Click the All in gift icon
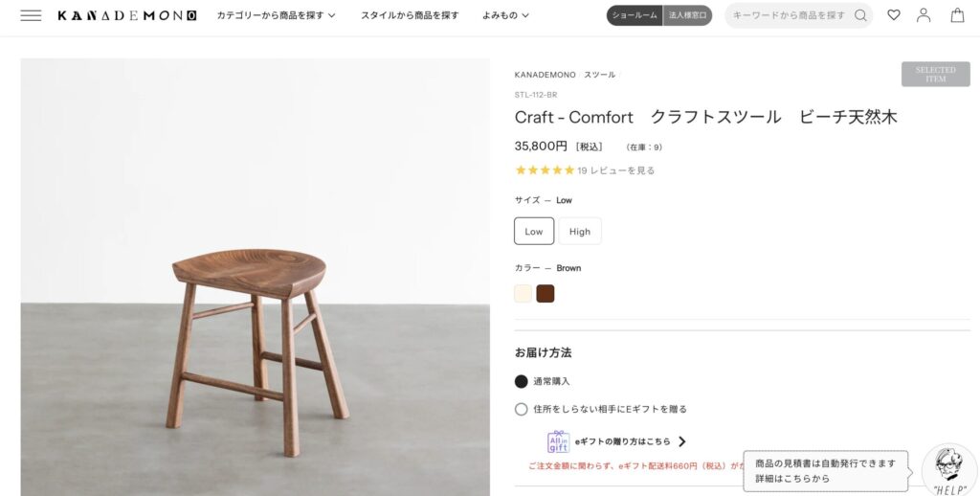This screenshot has height=496, width=980. [x=558, y=441]
